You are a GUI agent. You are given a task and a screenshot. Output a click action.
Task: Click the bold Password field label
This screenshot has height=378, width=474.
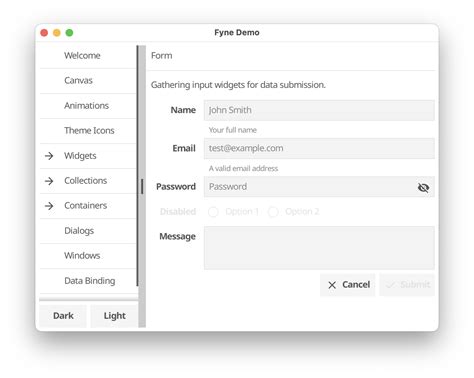[176, 187]
